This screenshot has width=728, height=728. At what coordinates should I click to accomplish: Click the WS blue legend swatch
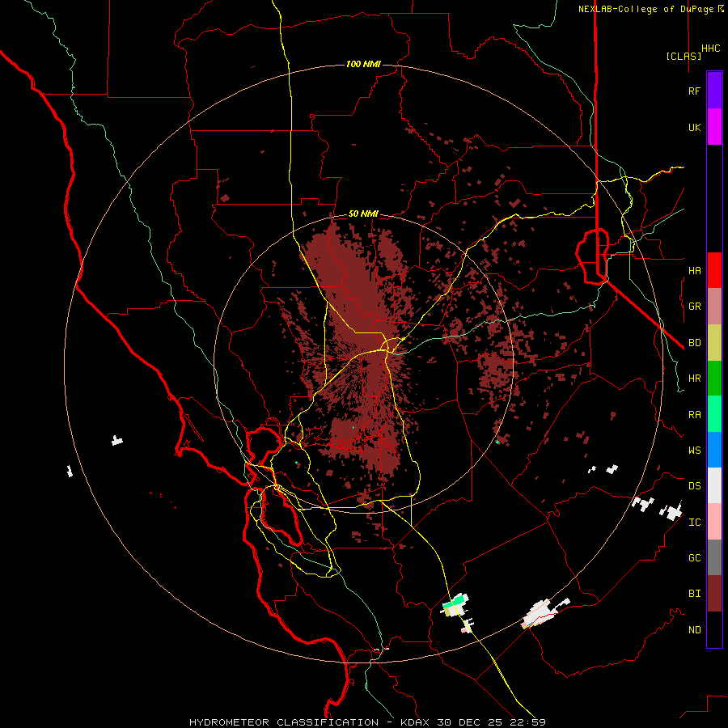click(x=714, y=450)
